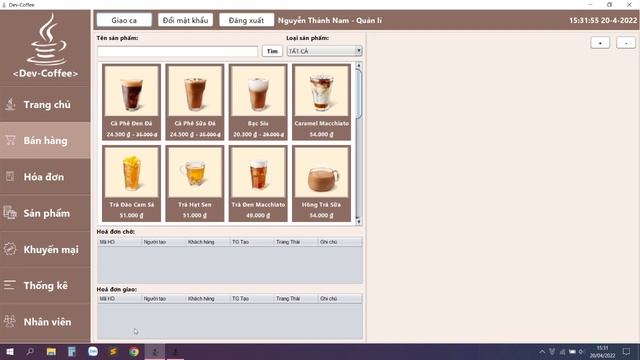
Task: Click Khách hàng header in Hoá đơn chờ
Action: (208, 242)
